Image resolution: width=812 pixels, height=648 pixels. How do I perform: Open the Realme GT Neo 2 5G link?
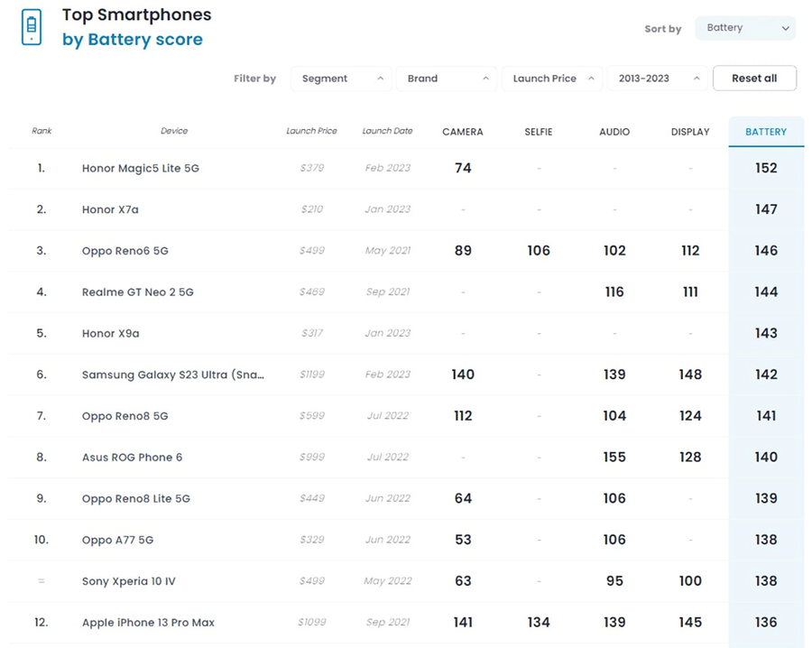[137, 292]
